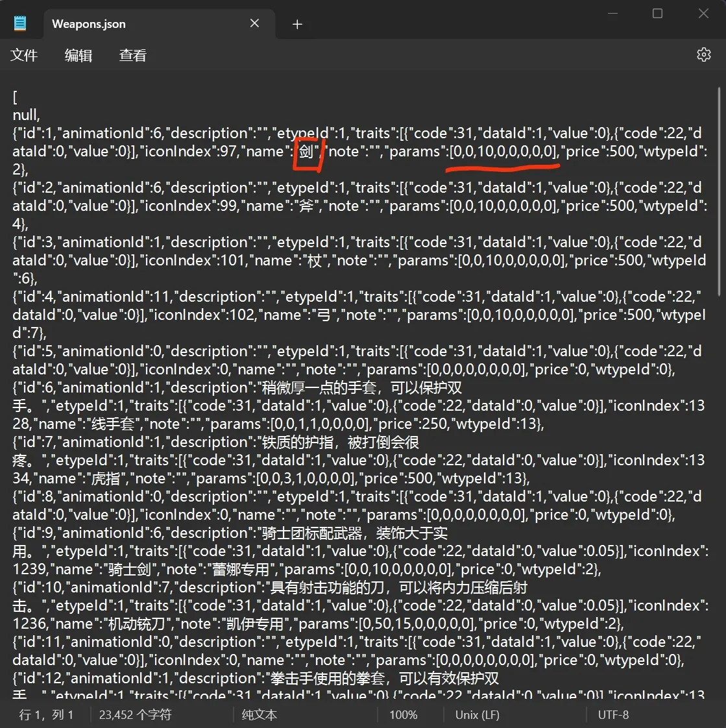This screenshot has width=726, height=728.
Task: Close the Weapons.json tab
Action: (x=254, y=23)
